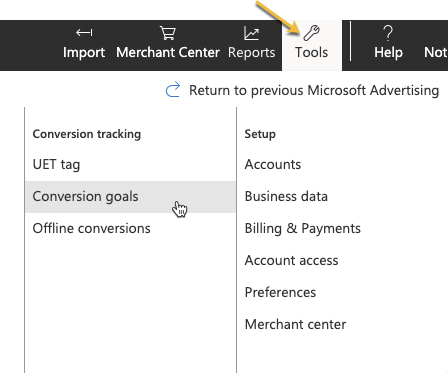Image resolution: width=448 pixels, height=373 pixels.
Task: Open UET tag under Conversion tracking
Action: pos(56,165)
